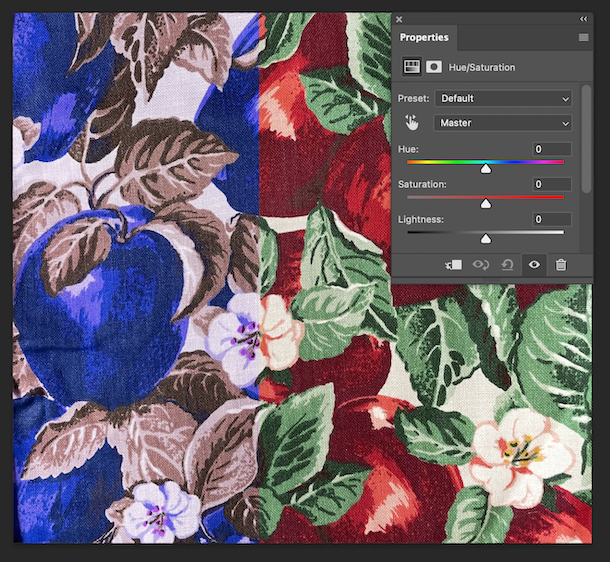Click the Properties panel vertical scrollbar
The image size is (610, 562).
pos(586,139)
